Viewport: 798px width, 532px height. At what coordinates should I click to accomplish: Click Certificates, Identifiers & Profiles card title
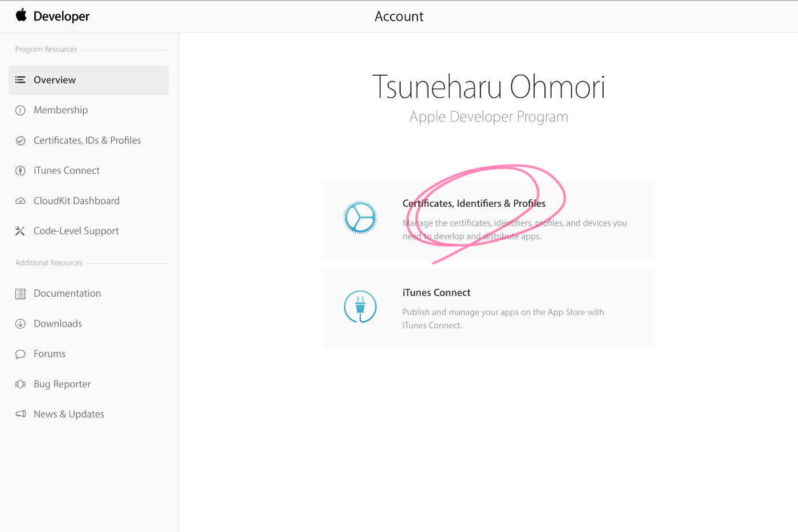474,203
